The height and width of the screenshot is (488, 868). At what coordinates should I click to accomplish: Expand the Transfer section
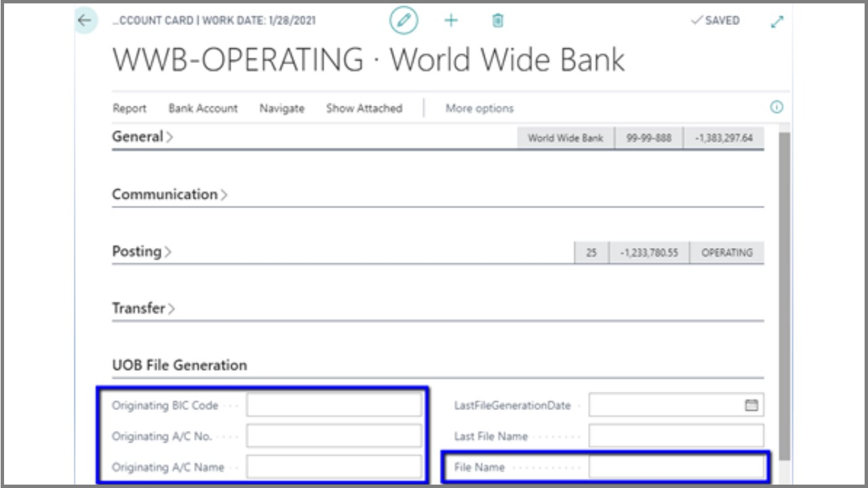[x=143, y=308]
